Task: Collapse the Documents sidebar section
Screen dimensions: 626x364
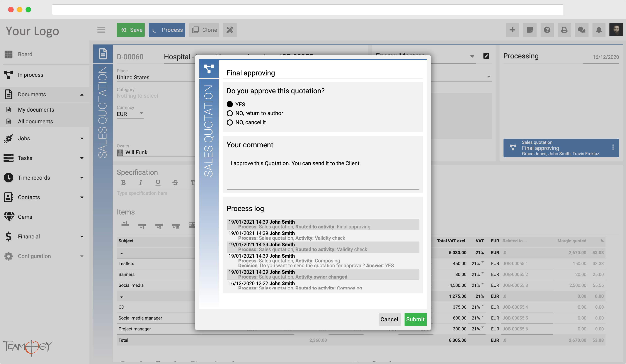Action: (82, 95)
